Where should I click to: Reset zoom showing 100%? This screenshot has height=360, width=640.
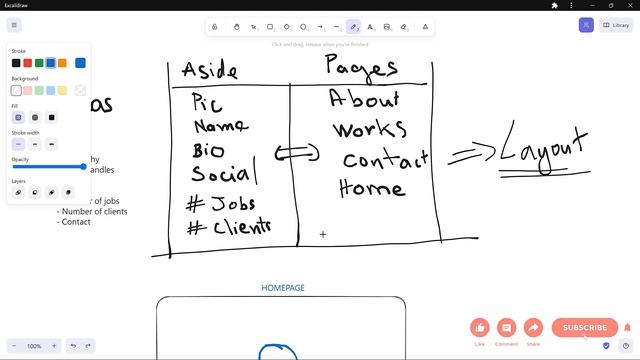34,346
